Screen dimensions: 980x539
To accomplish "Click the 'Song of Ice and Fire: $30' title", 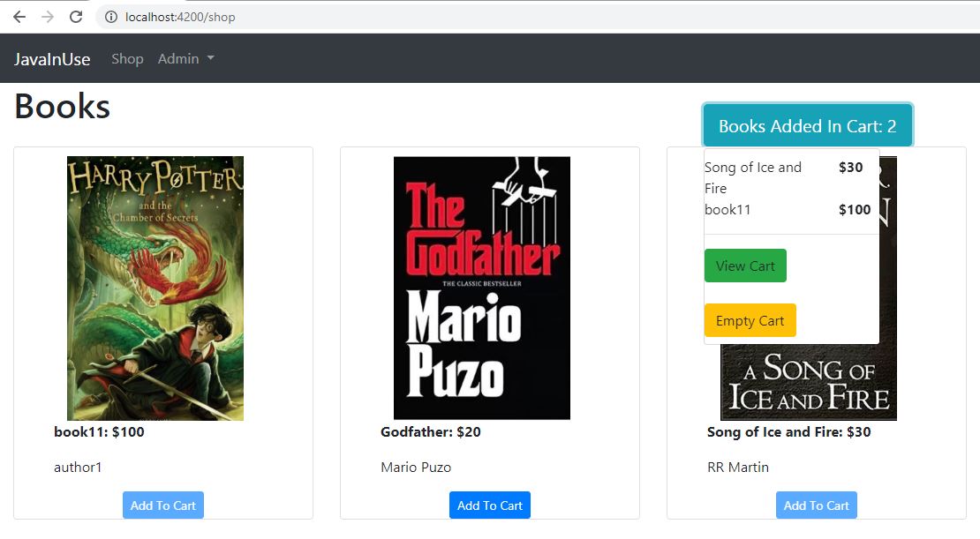I will pos(788,431).
